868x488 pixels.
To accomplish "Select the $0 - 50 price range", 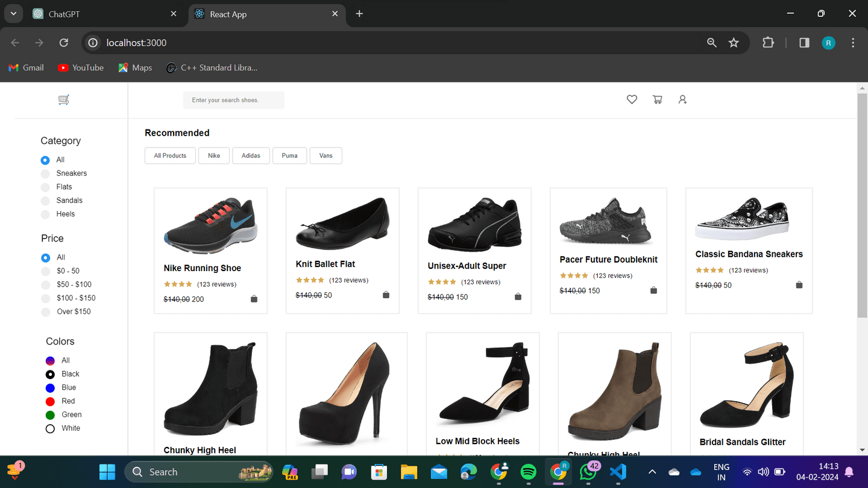I will point(45,271).
